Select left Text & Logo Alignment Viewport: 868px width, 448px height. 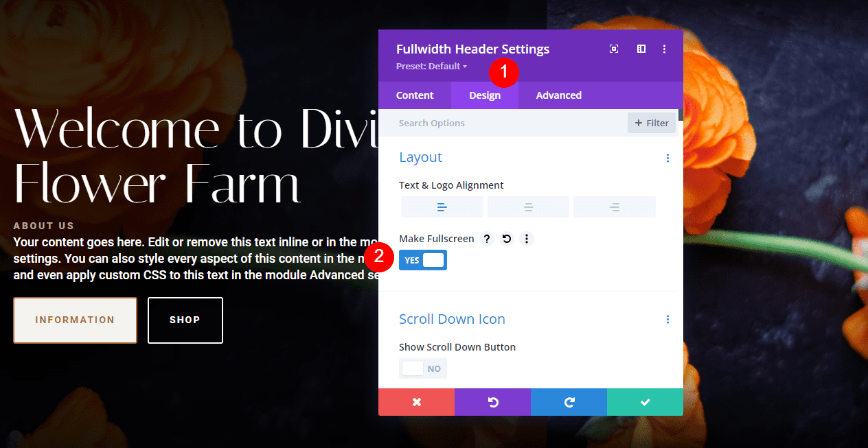coord(442,207)
